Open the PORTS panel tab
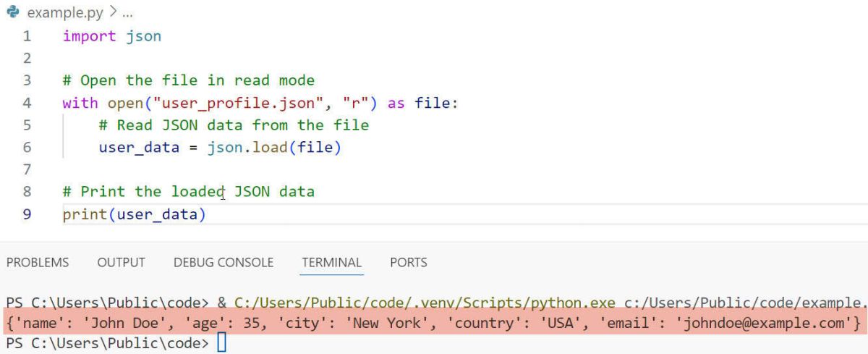The image size is (868, 354). (409, 262)
